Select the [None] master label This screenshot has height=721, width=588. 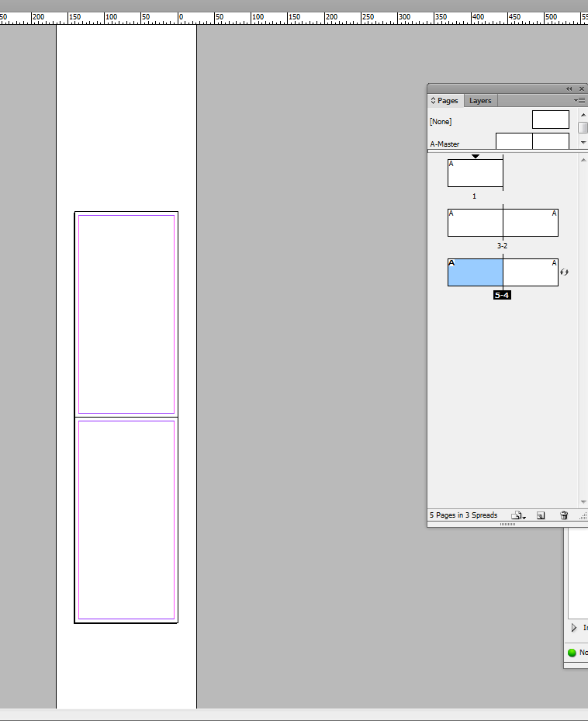pos(441,121)
